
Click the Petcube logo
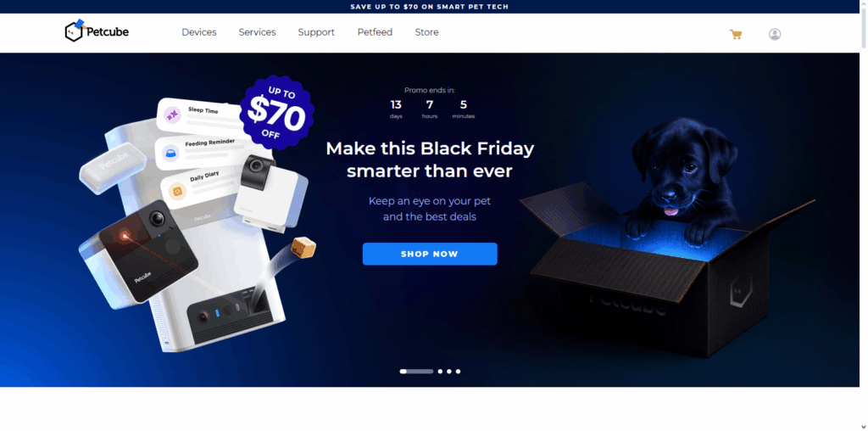(97, 31)
